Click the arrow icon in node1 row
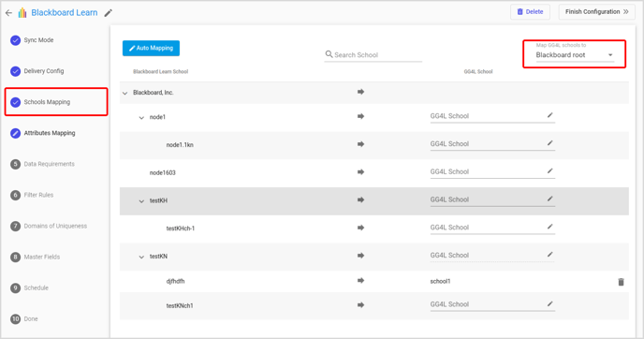644x339 pixels. tap(360, 116)
